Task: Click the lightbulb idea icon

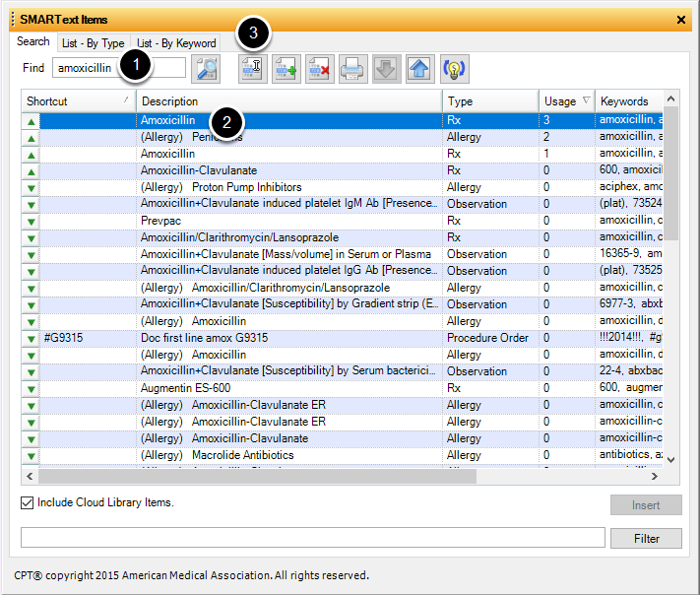Action: 455,69
